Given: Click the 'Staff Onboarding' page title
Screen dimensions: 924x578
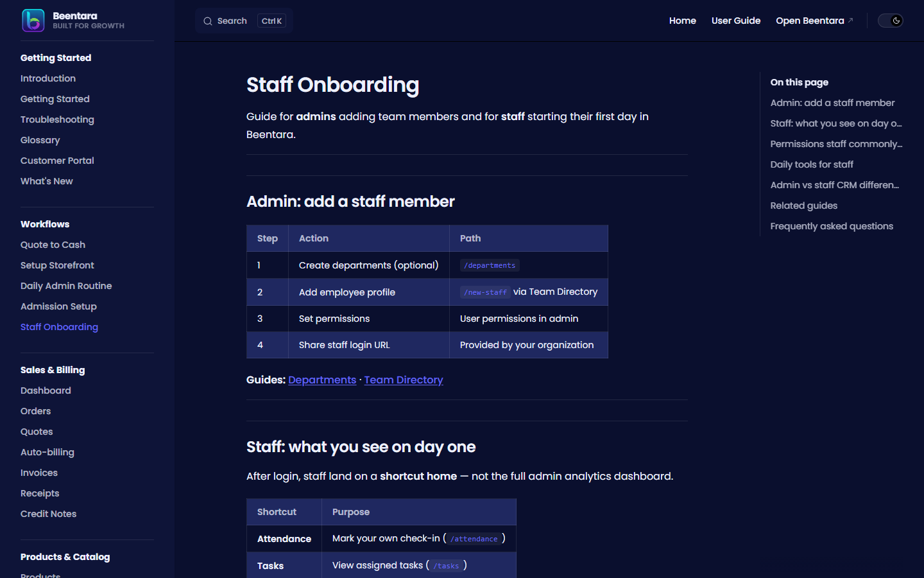Looking at the screenshot, I should click(332, 85).
